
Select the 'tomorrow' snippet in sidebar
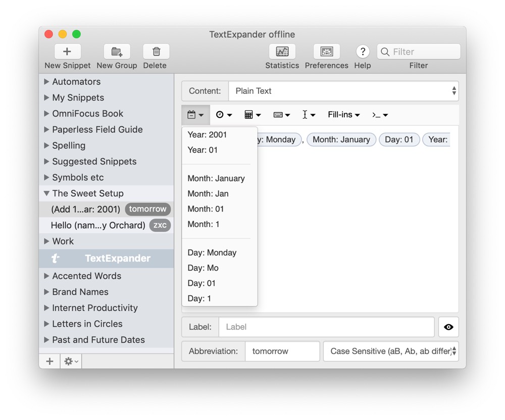[106, 209]
